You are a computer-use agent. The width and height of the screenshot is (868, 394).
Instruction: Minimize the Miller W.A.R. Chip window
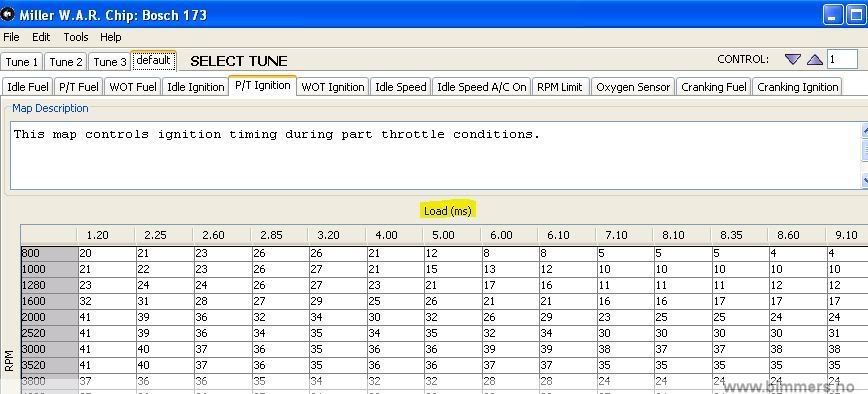point(833,14)
